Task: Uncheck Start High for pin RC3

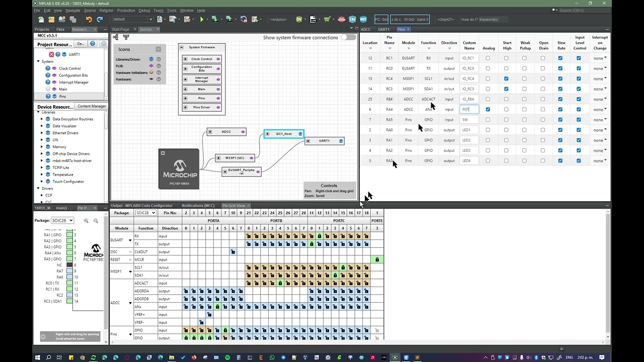Action: [506, 89]
